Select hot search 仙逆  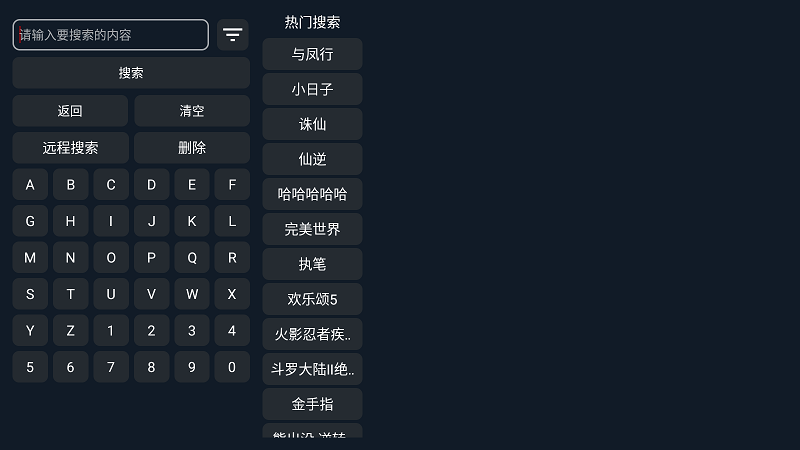(x=312, y=159)
